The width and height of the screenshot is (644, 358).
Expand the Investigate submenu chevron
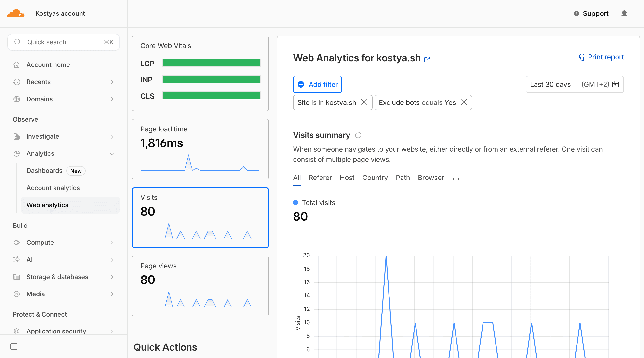pyautogui.click(x=112, y=136)
